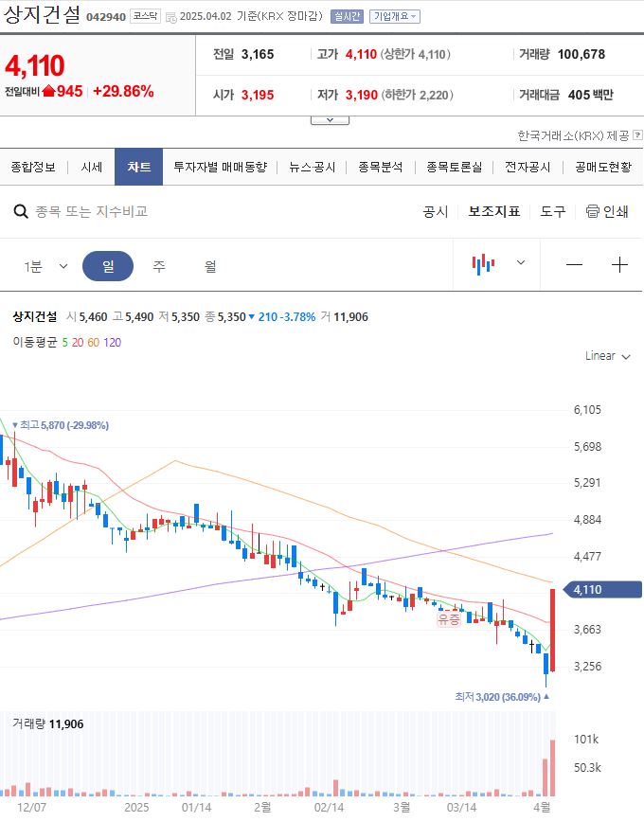Click the 종목 또는 지수비교 search field
Image resolution: width=644 pixels, height=839 pixels.
point(92,211)
